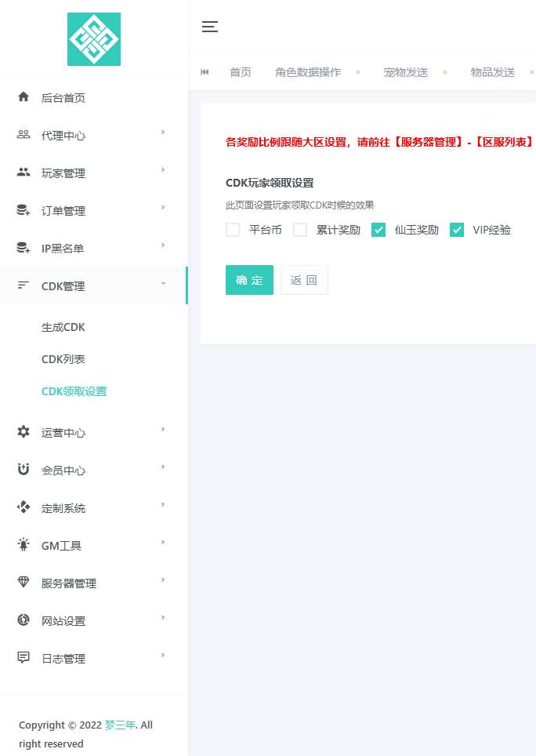
Task: Expand IP黑名单 menu arrow
Action: 163,245
